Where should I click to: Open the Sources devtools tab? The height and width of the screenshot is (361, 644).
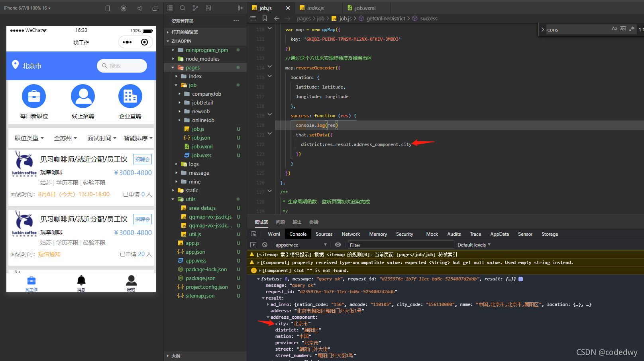[x=324, y=234]
